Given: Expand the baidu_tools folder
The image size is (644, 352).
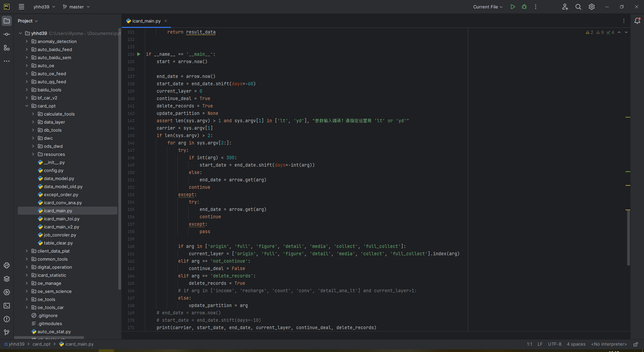Looking at the screenshot, I should (x=27, y=90).
